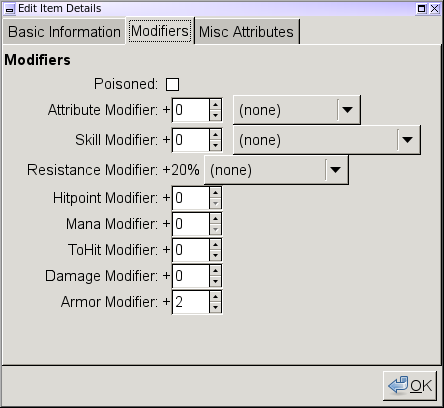Screen dimensions: 444x408
Task: Open the Skill Modifier type dropdown
Action: click(x=327, y=140)
